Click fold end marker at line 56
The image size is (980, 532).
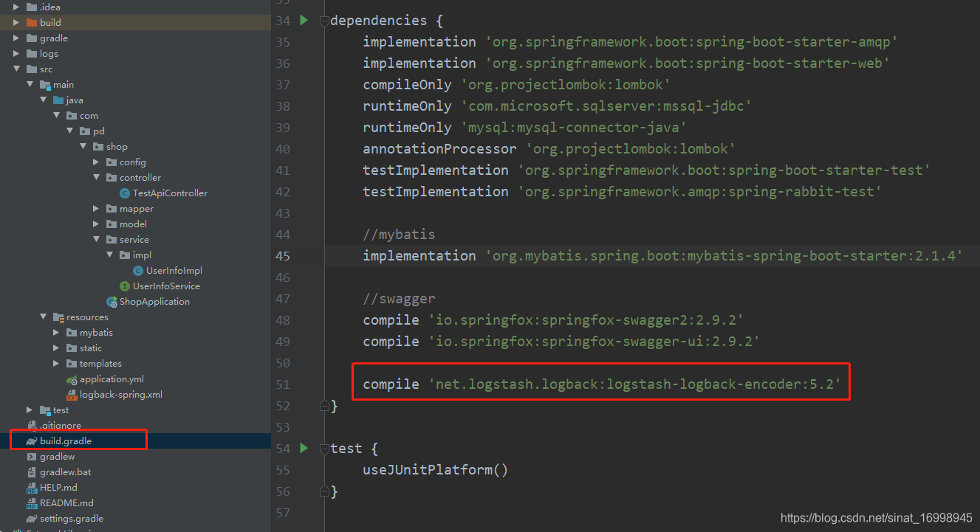pyautogui.click(x=323, y=491)
